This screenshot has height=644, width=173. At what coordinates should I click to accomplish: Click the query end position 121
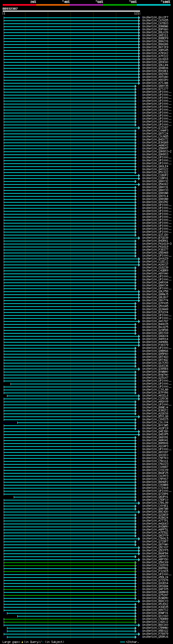[x=137, y=13]
